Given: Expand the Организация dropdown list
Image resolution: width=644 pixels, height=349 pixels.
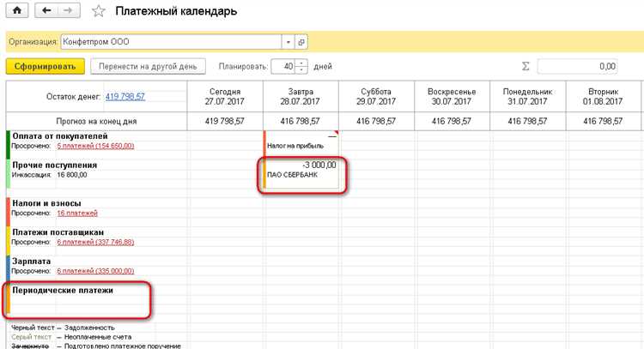Looking at the screenshot, I should tap(287, 41).
